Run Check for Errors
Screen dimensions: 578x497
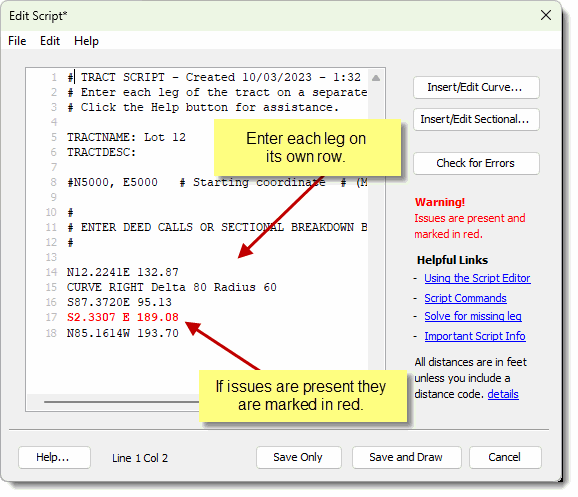click(x=476, y=163)
